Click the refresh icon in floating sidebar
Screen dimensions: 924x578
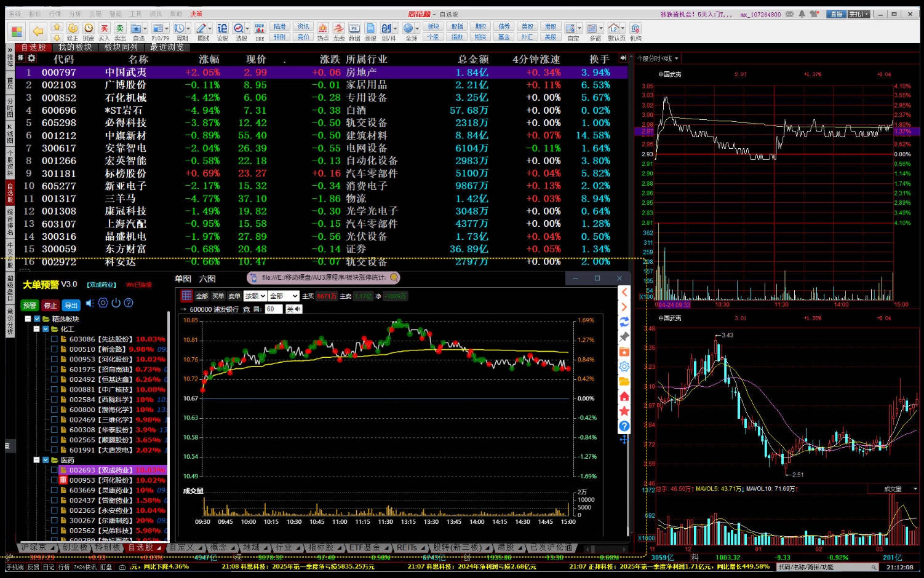click(624, 322)
